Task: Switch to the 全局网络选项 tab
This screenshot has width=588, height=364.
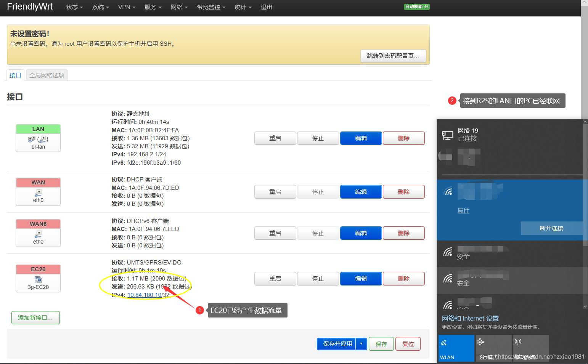Action: [47, 75]
